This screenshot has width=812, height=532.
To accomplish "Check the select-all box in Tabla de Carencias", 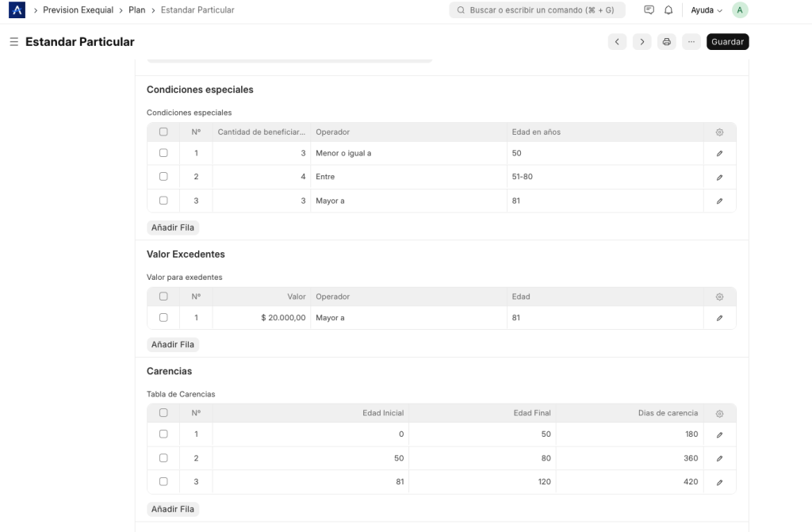I will click(163, 413).
